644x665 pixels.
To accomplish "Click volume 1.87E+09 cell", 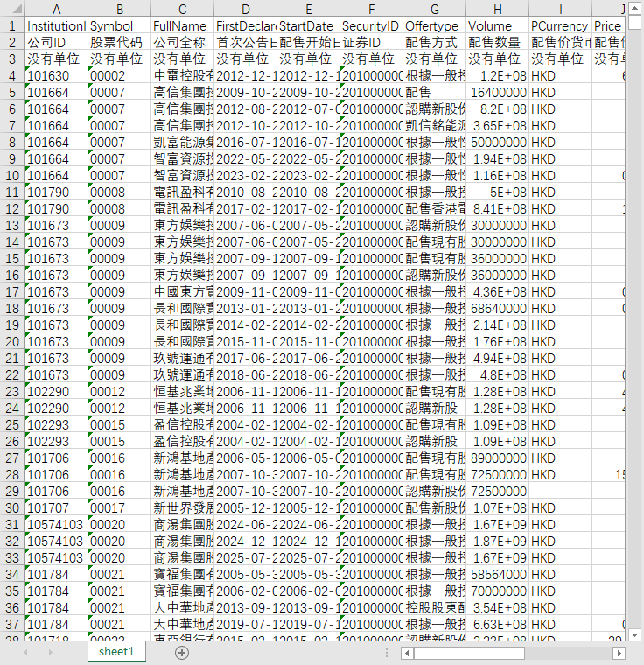I will (497, 541).
